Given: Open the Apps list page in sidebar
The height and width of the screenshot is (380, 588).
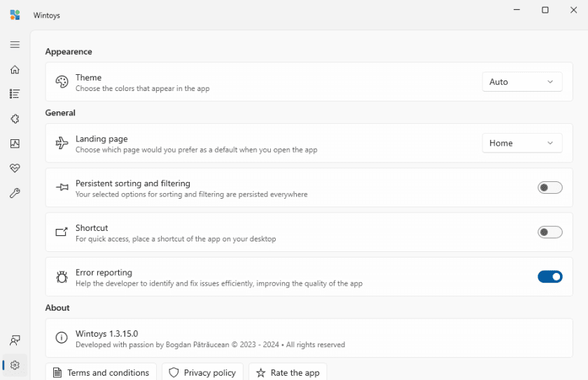Looking at the screenshot, I should [x=15, y=94].
